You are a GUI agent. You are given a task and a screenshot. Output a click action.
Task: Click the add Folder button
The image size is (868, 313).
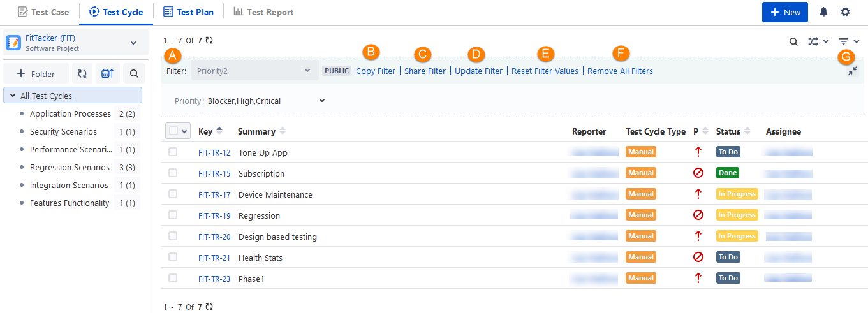click(x=36, y=74)
